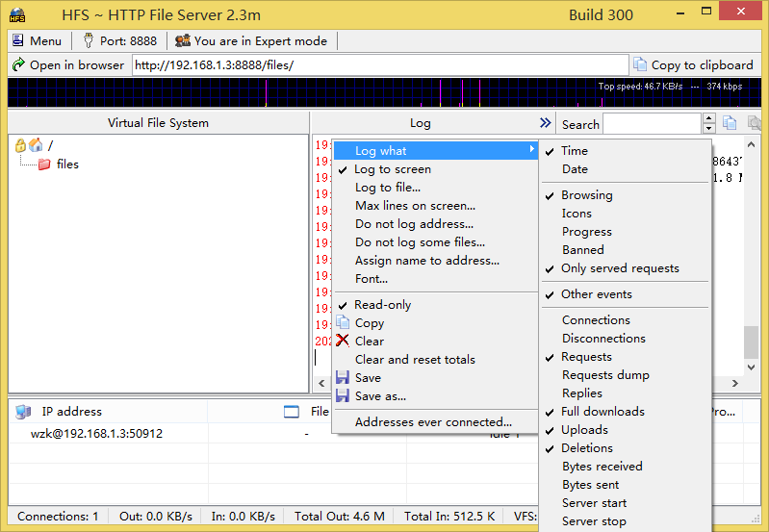The image size is (769, 532).
Task: Choose Max lines on screen...
Action: [435, 206]
